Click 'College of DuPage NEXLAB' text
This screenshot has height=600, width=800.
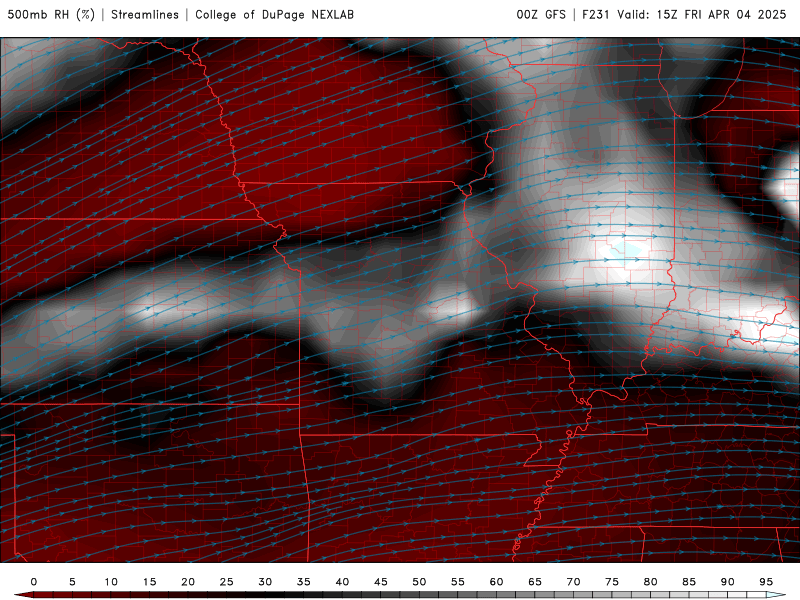(274, 14)
